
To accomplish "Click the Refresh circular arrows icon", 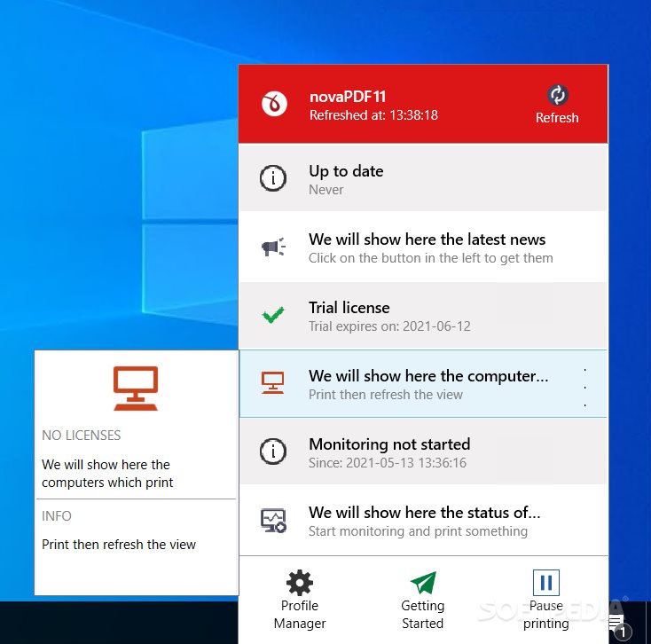I will coord(557,95).
